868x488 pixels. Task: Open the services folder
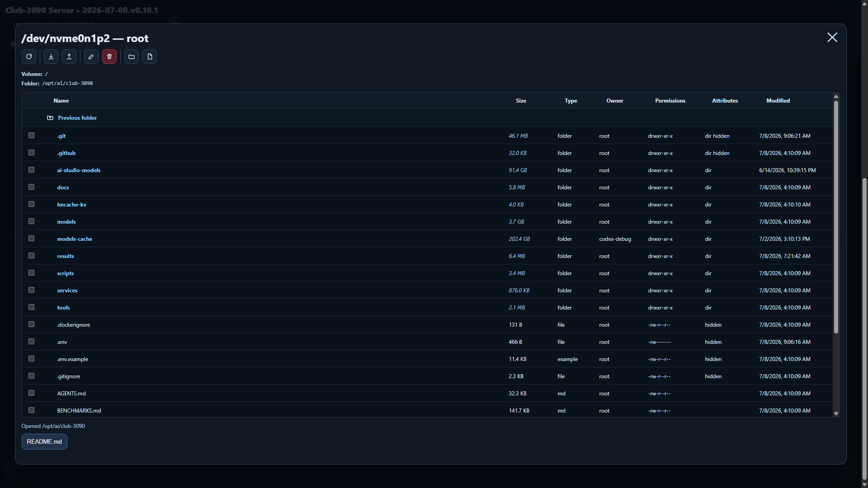(x=67, y=291)
